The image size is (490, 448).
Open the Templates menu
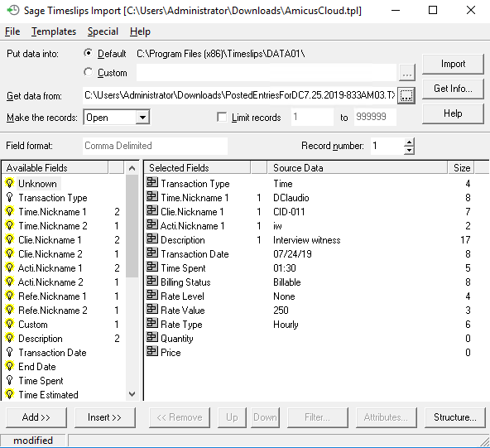(54, 31)
